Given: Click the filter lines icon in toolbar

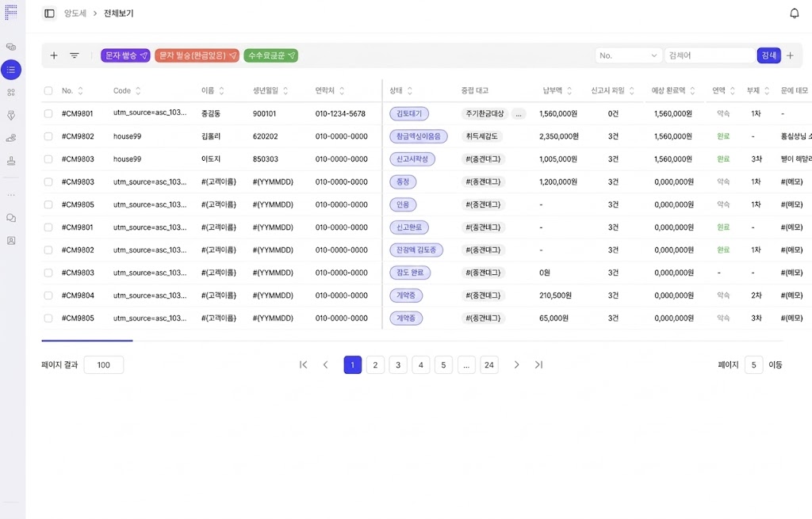Looking at the screenshot, I should [75, 55].
